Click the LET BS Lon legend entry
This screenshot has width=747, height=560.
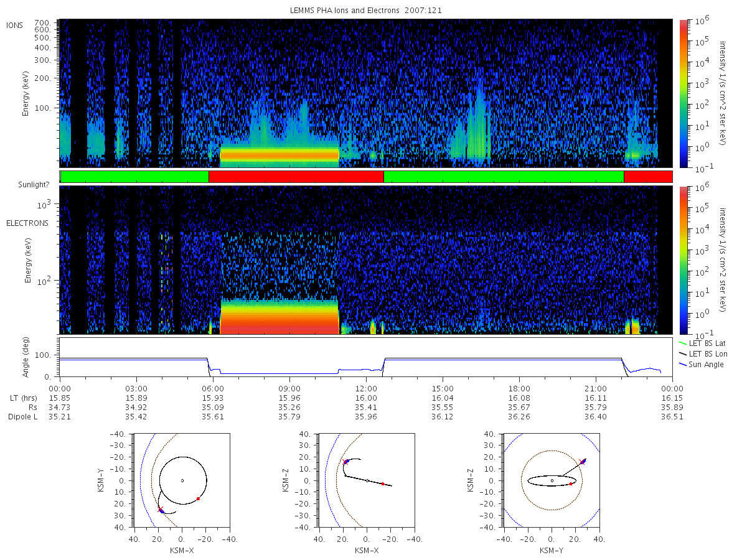coord(703,353)
